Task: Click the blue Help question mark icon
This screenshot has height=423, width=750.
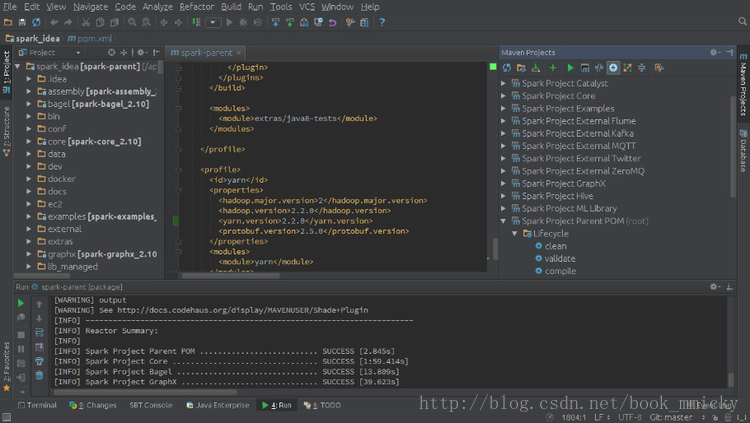Action: [x=382, y=22]
